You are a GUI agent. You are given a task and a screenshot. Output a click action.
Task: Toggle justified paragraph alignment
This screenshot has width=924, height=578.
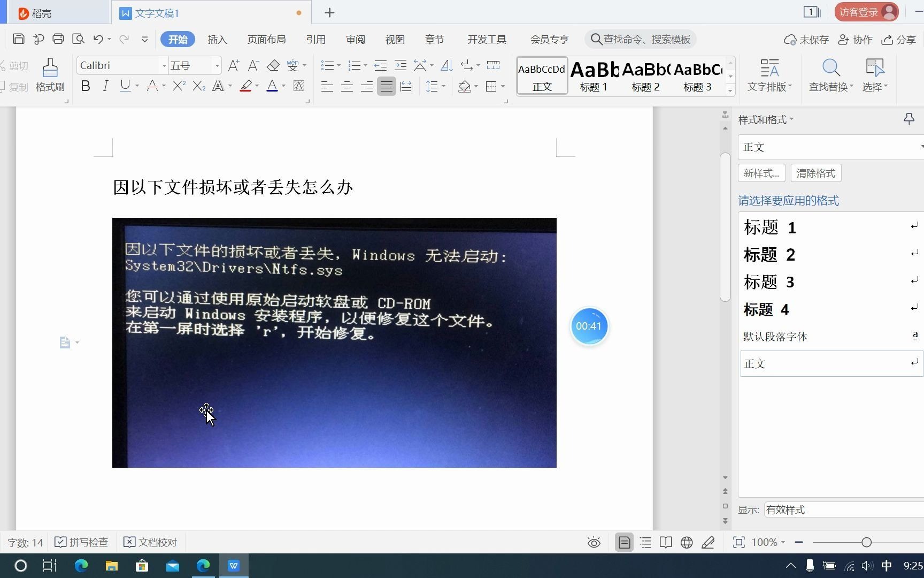(387, 86)
